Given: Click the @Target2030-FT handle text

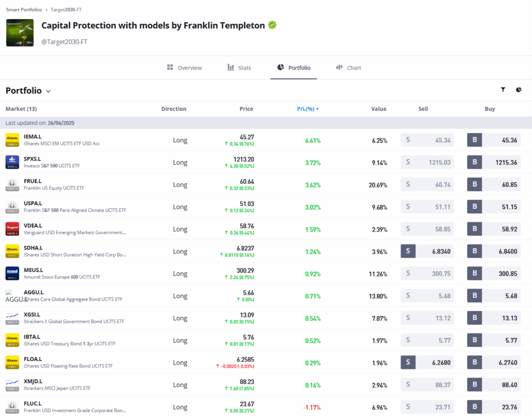Looking at the screenshot, I should click(x=64, y=42).
